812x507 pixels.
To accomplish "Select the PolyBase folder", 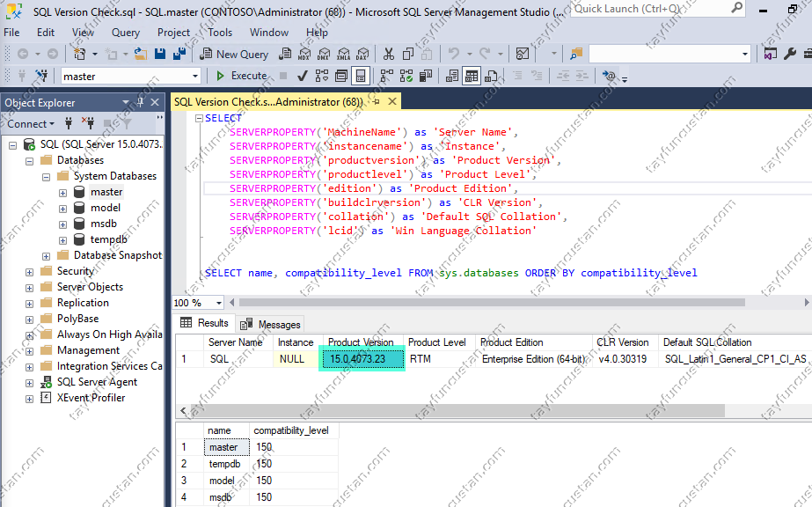I will pos(77,319).
